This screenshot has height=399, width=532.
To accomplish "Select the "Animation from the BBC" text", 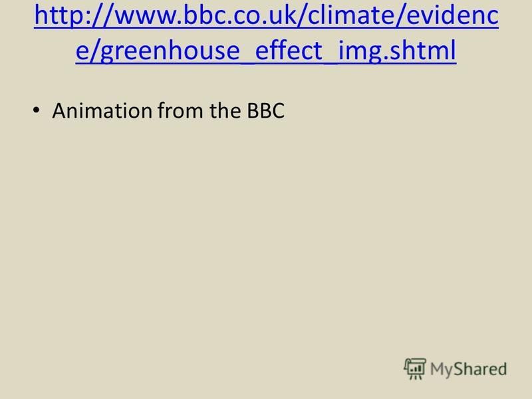I will tap(168, 110).
